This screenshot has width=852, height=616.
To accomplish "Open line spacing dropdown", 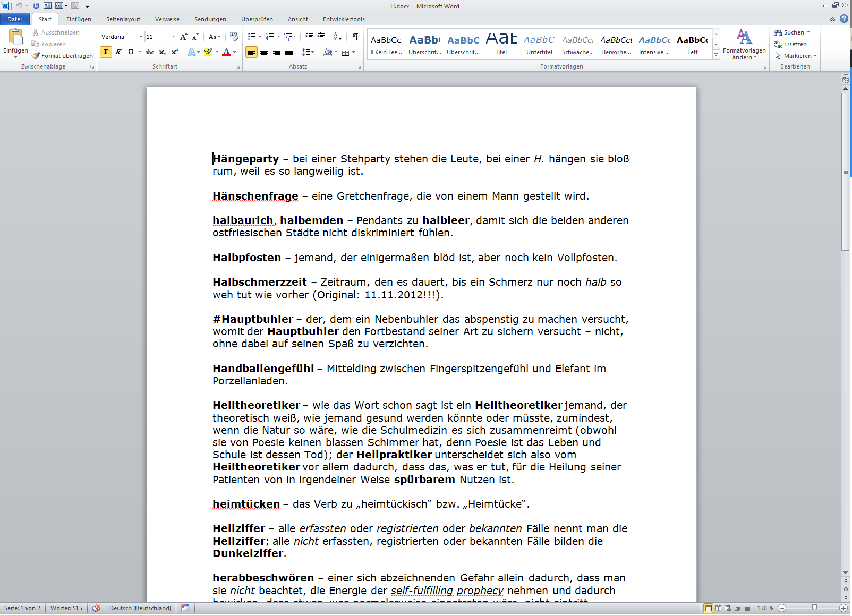I will coord(308,52).
